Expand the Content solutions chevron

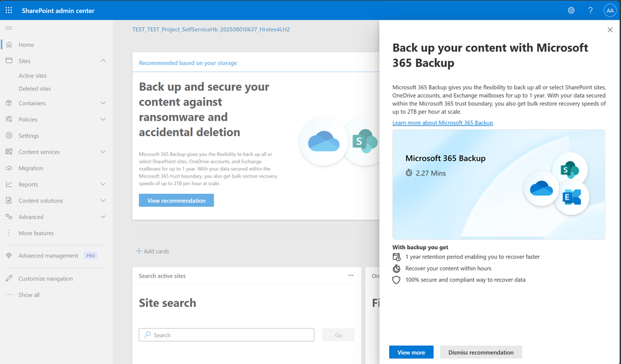pos(103,201)
